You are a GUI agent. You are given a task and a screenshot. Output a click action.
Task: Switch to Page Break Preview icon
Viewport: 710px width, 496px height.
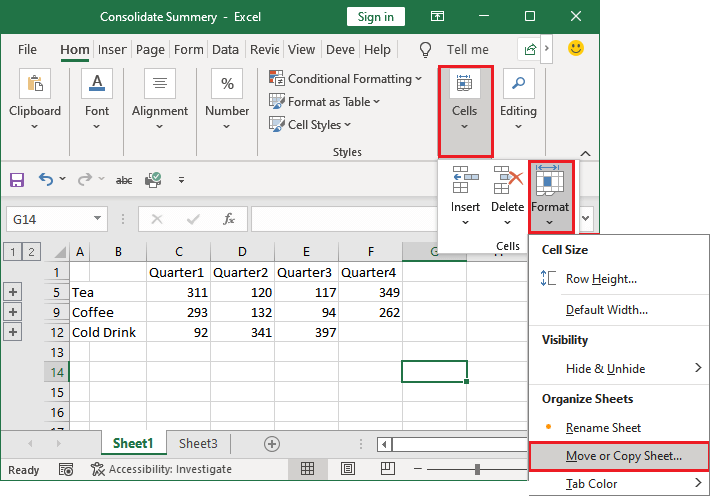tap(388, 468)
